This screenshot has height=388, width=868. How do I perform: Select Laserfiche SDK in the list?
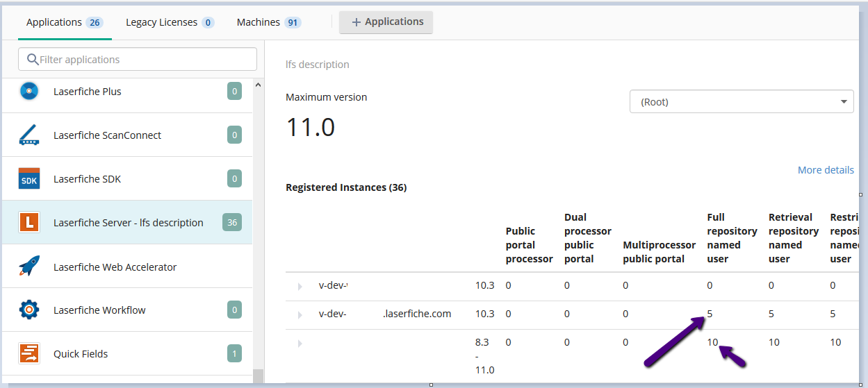coord(126,179)
